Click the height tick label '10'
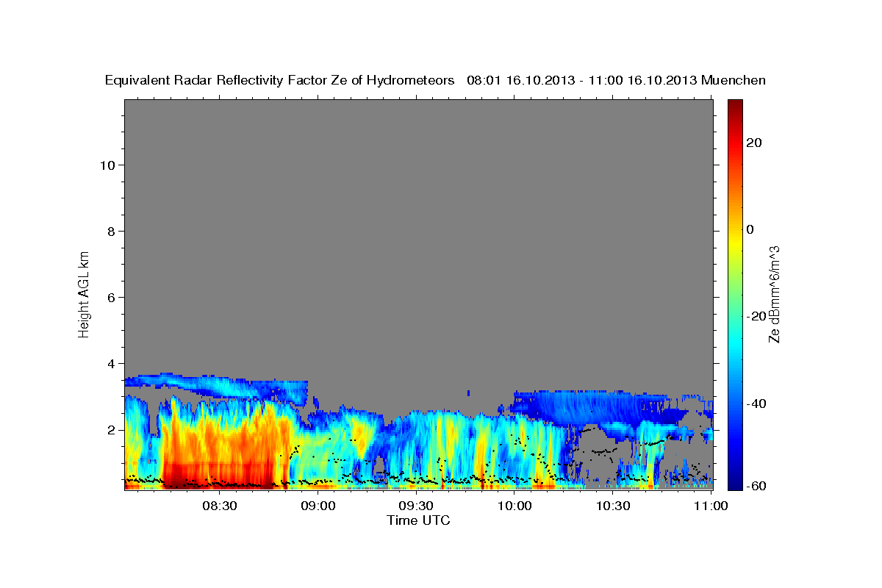 (107, 165)
